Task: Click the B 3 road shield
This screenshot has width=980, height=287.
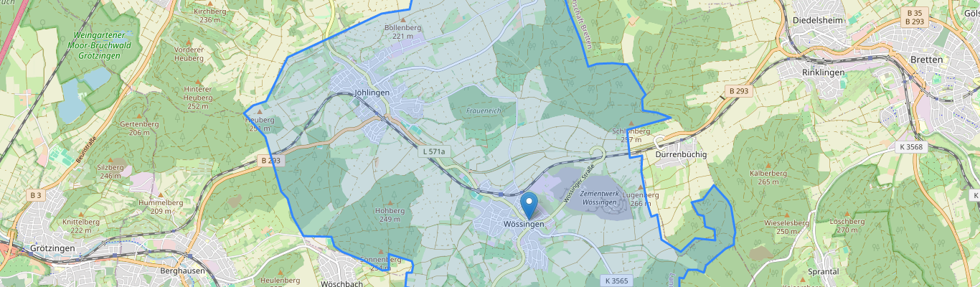Action: (36, 194)
